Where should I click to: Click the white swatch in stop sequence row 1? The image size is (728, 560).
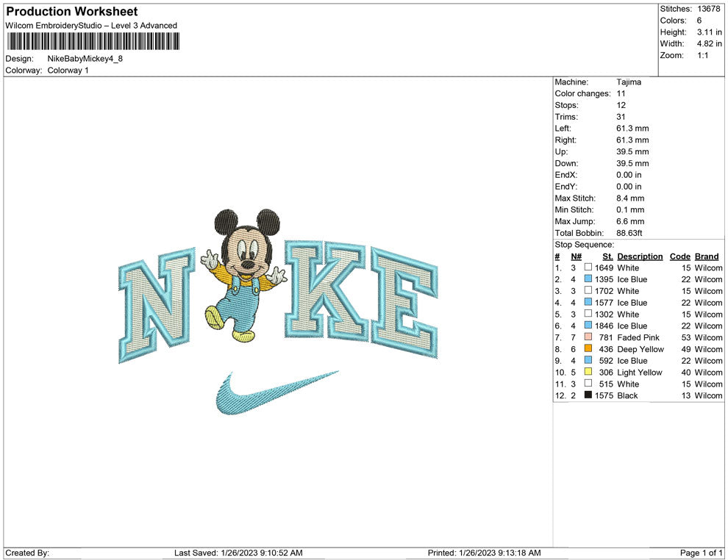[x=588, y=268]
